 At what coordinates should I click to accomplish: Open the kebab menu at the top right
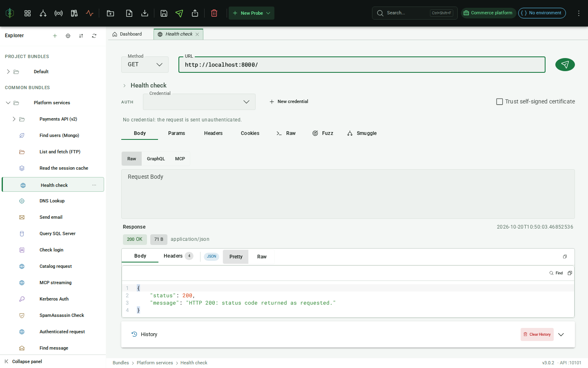579,13
